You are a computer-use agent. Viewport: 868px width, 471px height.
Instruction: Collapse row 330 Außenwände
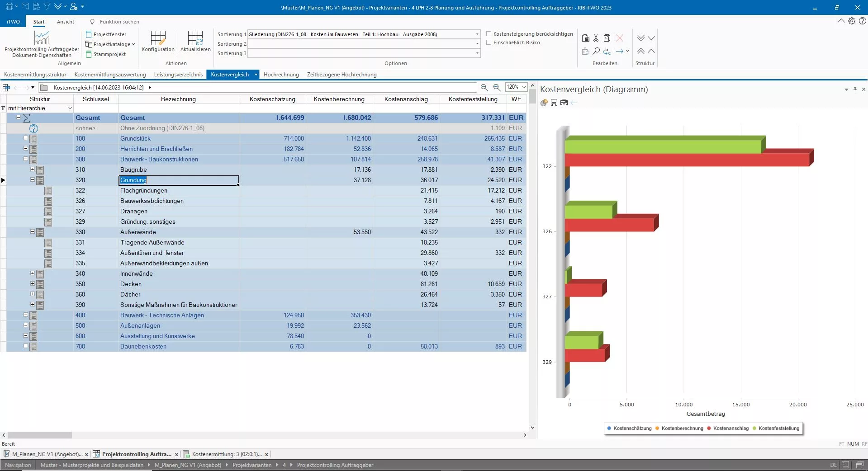tap(33, 232)
